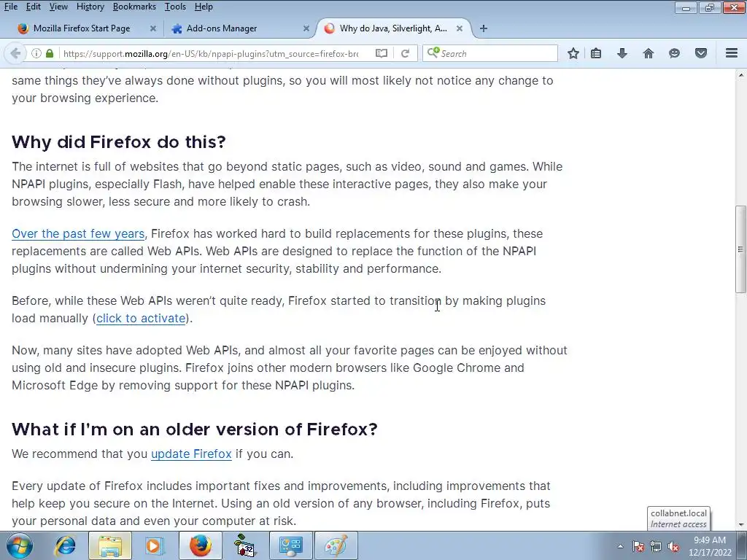The height and width of the screenshot is (560, 747).
Task: Open the File menu
Action: [x=10, y=7]
